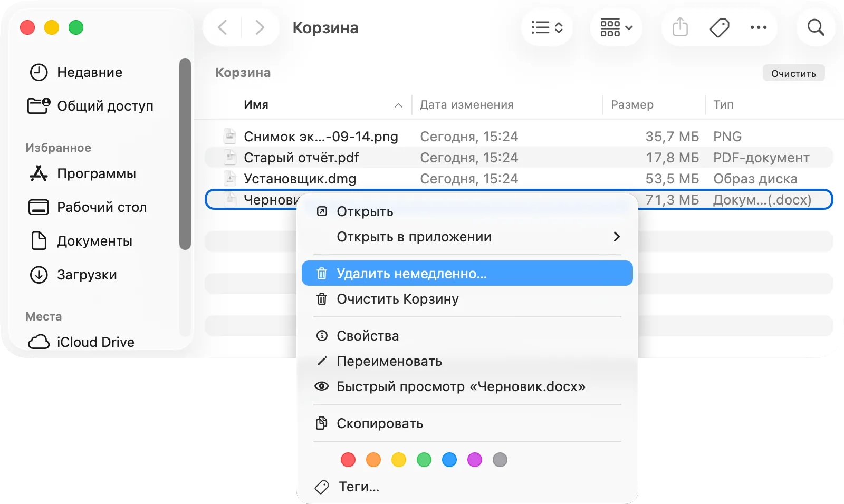Click the 35,7 МБ size cell
844x504 pixels.
(672, 137)
